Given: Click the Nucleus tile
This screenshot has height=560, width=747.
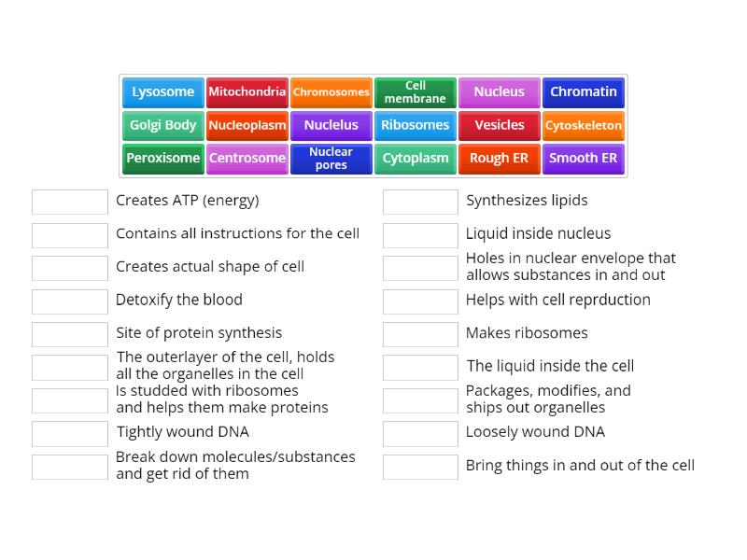Looking at the screenshot, I should click(499, 92).
